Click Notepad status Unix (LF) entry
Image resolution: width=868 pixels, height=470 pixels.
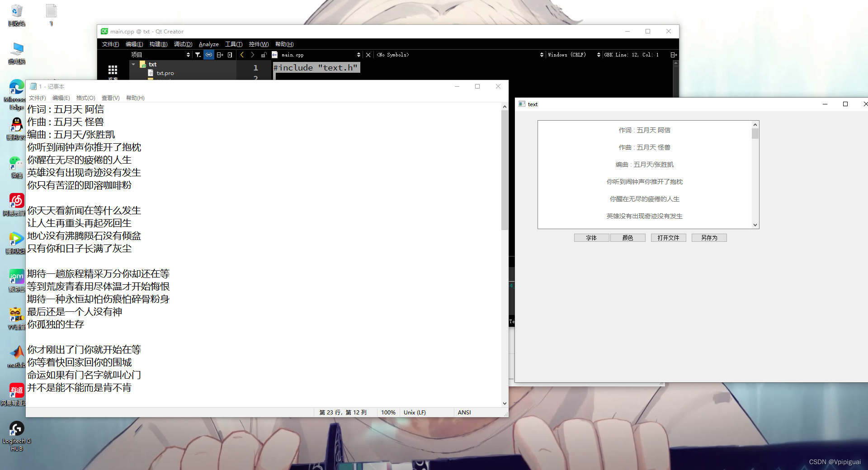coord(415,413)
